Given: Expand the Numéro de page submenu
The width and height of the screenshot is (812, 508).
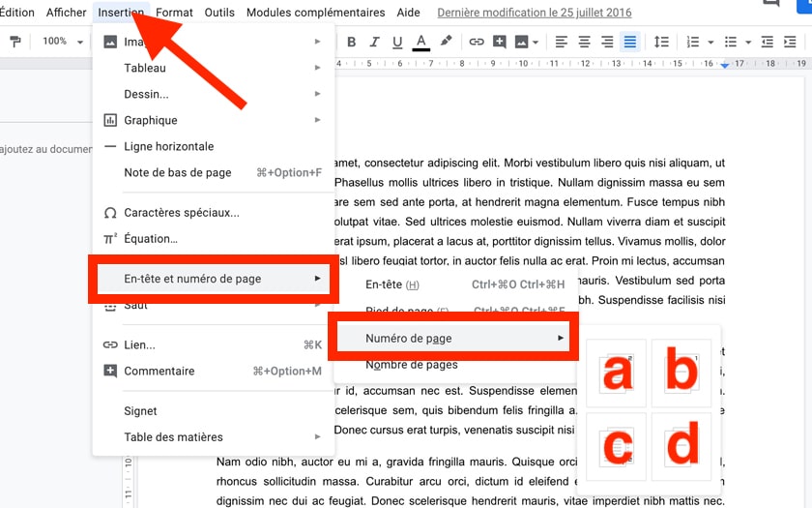Looking at the screenshot, I should click(x=453, y=339).
